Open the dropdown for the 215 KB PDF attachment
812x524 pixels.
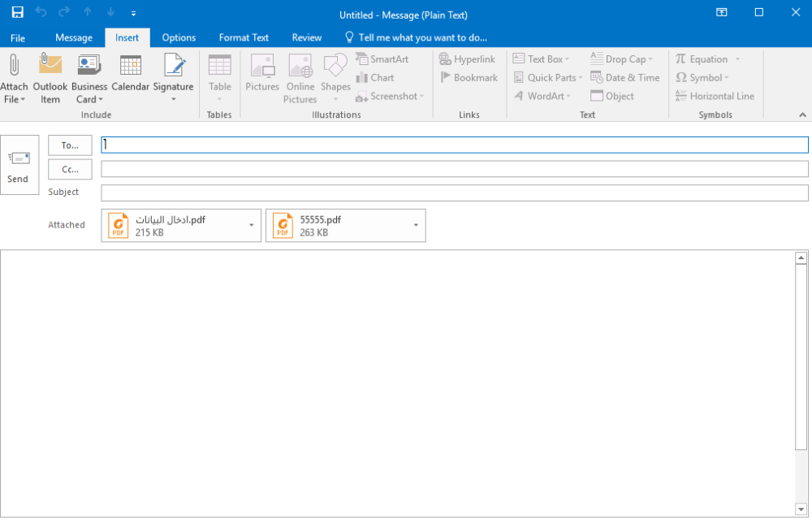pyautogui.click(x=252, y=226)
